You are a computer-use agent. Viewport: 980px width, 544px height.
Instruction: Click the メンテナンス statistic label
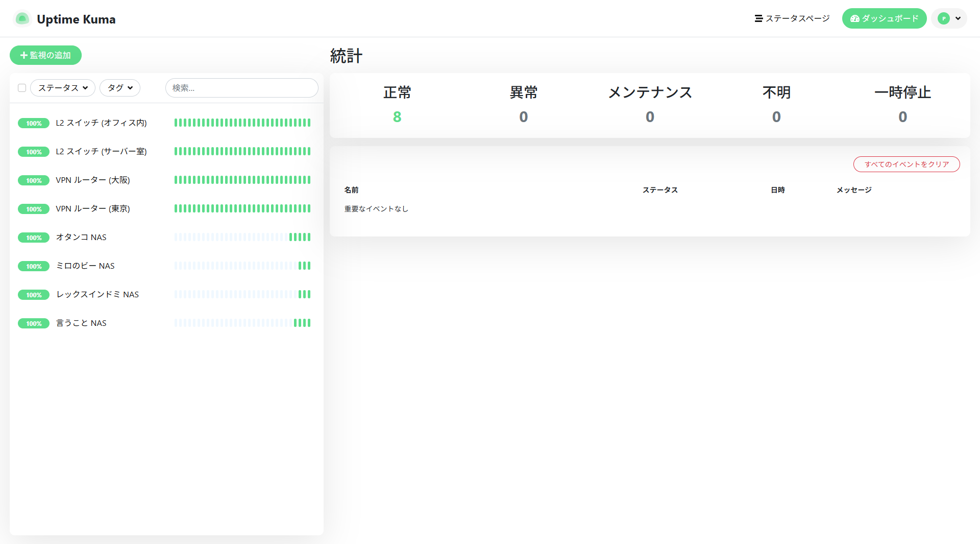(650, 92)
